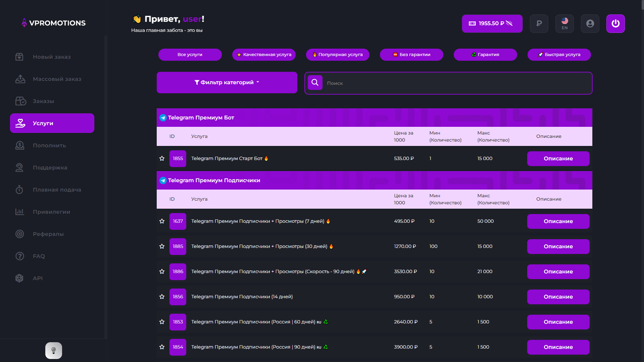Click the Привилегии chart icon
Screen dimensions: 644x362
click(x=19, y=212)
